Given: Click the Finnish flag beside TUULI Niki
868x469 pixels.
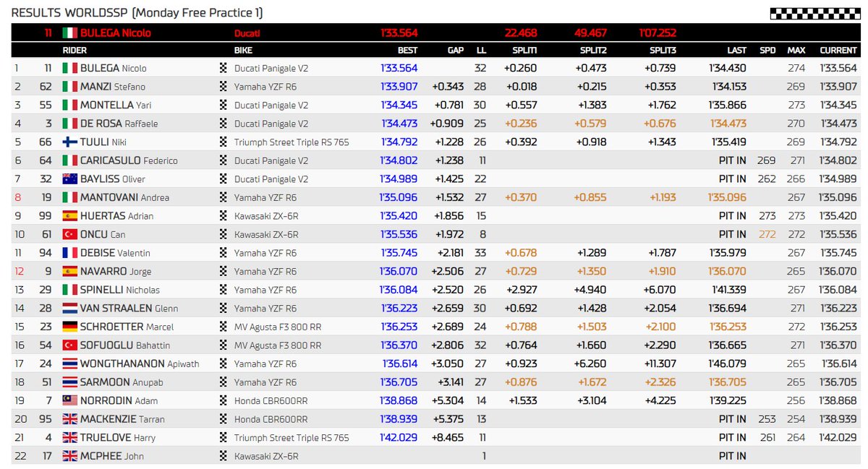Looking at the screenshot, I should (69, 142).
